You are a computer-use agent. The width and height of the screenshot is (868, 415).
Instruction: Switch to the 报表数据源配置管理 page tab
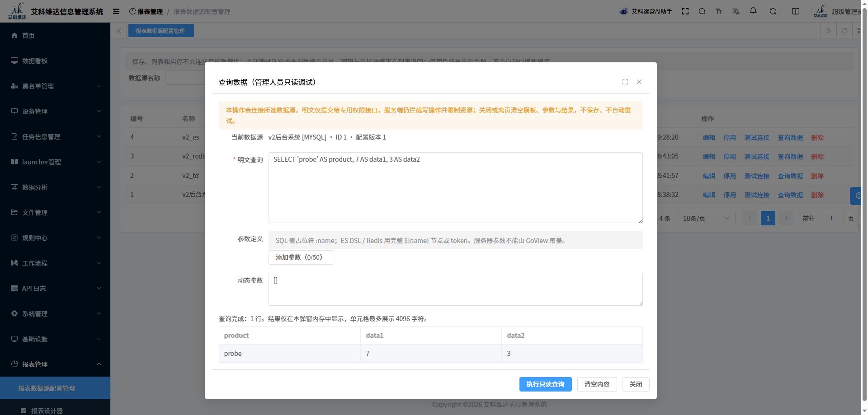[160, 31]
